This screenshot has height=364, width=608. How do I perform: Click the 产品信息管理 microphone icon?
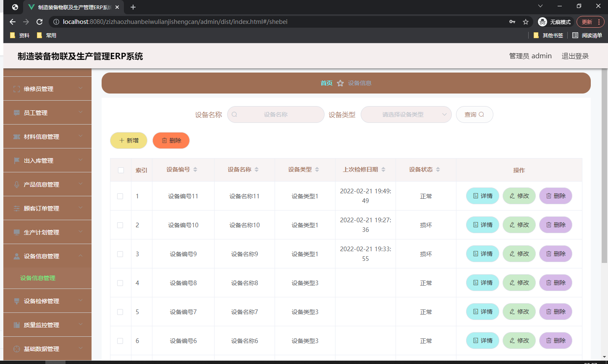pos(17,185)
